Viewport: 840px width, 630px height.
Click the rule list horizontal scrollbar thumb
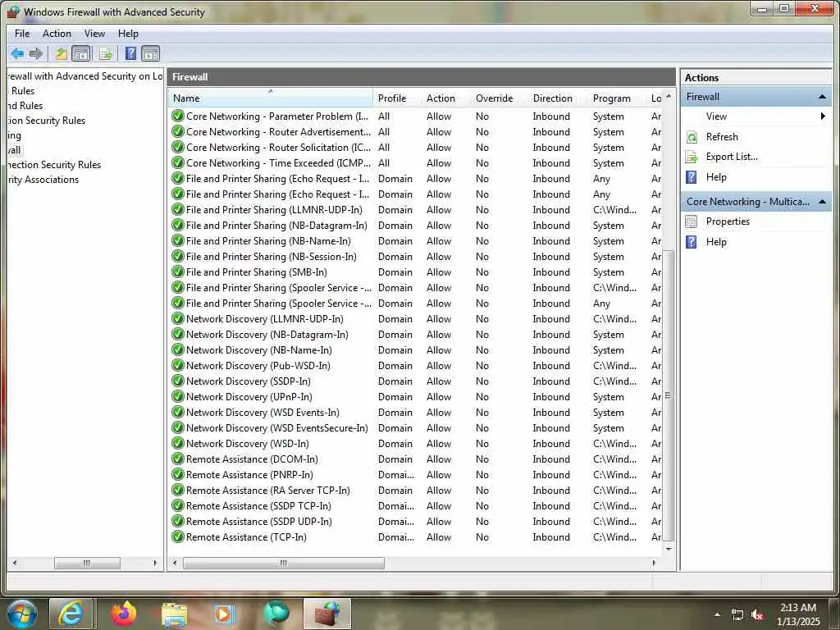(283, 563)
